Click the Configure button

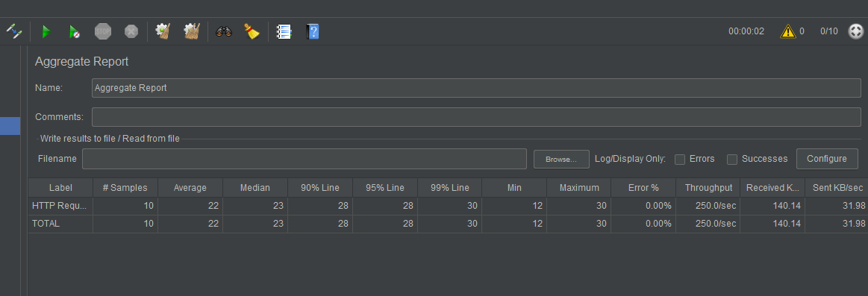tap(827, 159)
